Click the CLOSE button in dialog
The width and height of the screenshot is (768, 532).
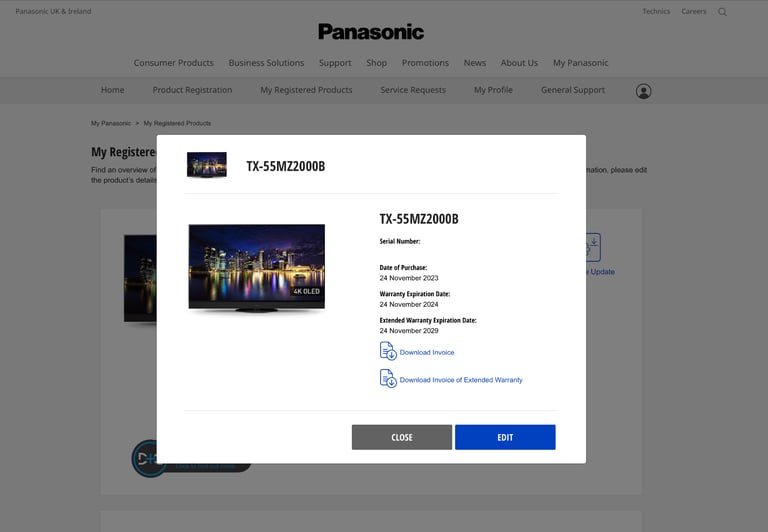(402, 437)
